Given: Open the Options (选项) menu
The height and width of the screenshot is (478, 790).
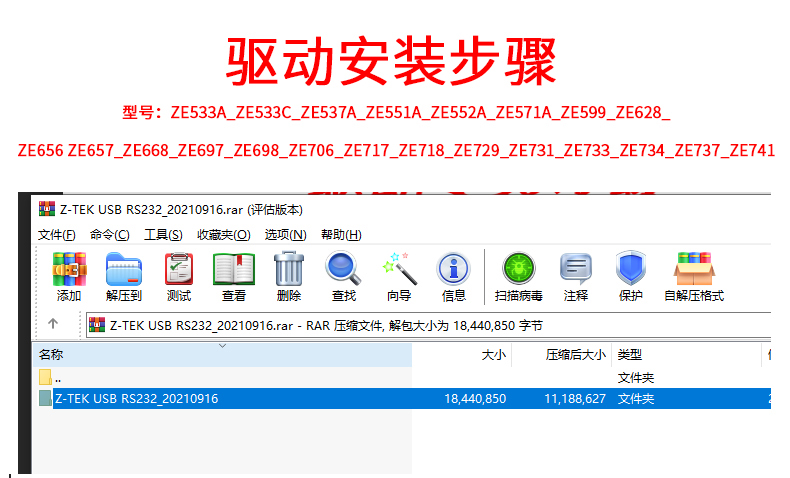Looking at the screenshot, I should (x=286, y=235).
